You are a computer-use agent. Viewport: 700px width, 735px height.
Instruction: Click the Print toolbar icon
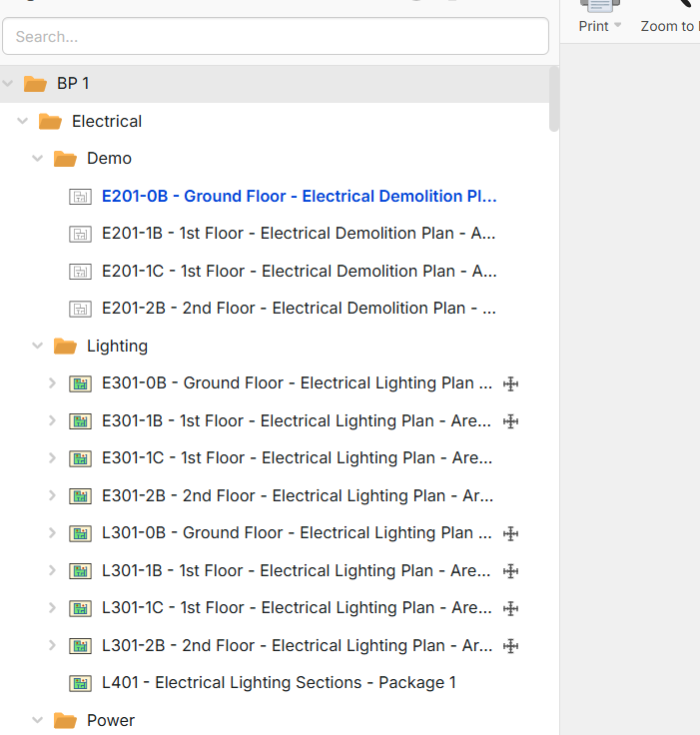[600, 5]
